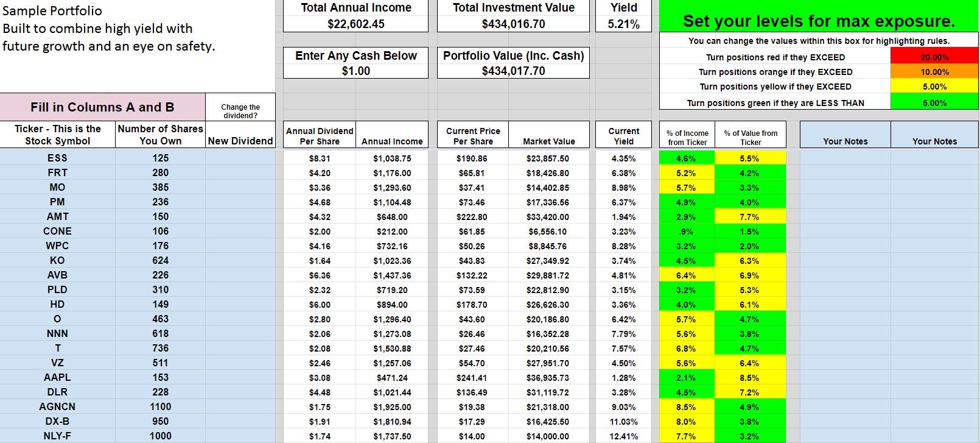Select the DX-B ticker cell

coord(57,421)
